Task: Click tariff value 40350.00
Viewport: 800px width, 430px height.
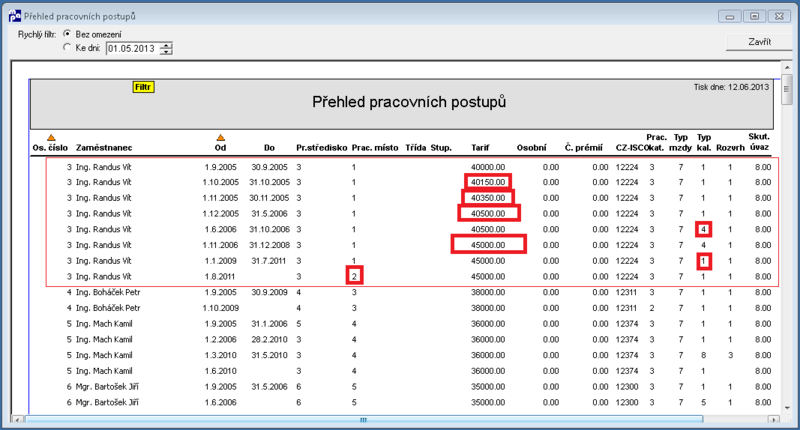Action: pyautogui.click(x=488, y=198)
